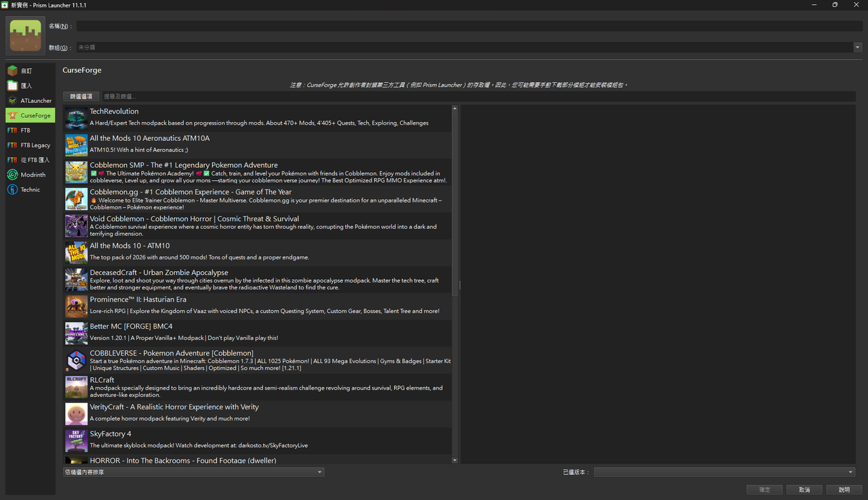Image resolution: width=868 pixels, height=500 pixels.
Task: Choose the Cobblemon.gg modpack thumbnail
Action: pyautogui.click(x=76, y=199)
